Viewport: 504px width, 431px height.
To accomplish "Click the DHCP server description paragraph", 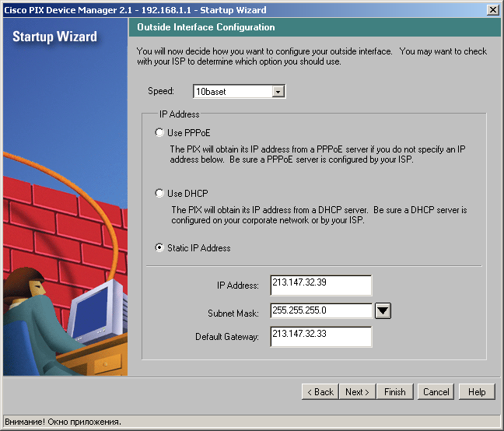I will (x=319, y=215).
